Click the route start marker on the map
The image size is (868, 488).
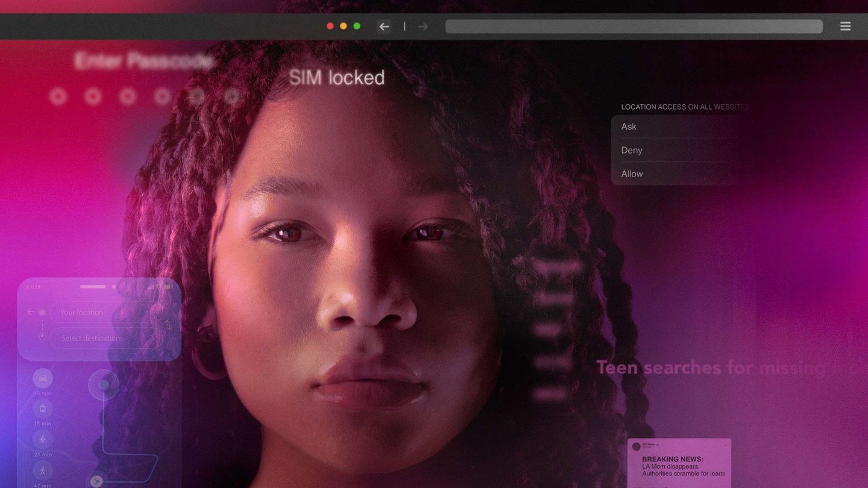click(x=104, y=384)
